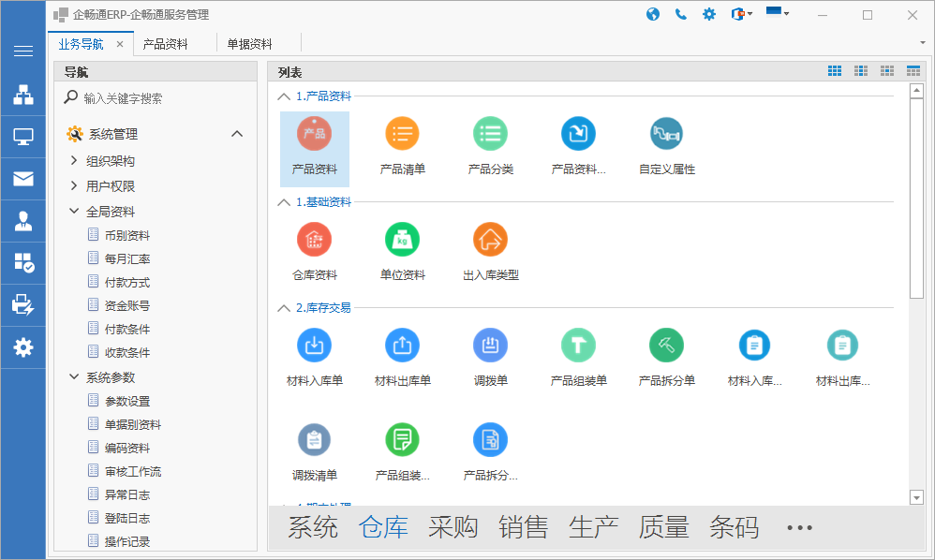
Task: Open the 自定义属性 icon
Action: coord(667,134)
